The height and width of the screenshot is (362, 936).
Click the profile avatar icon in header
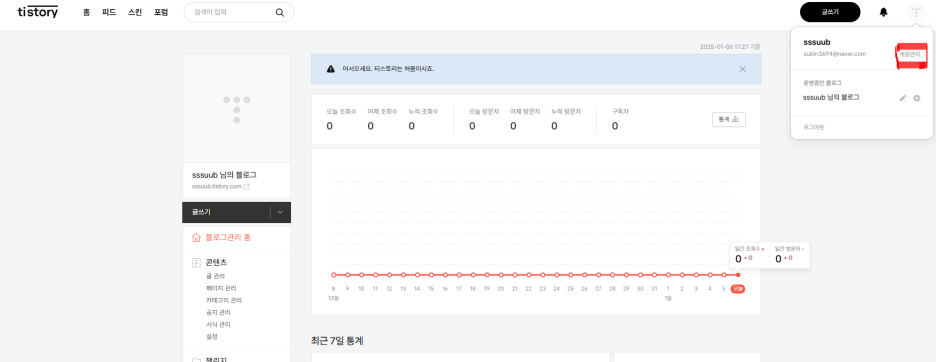tap(916, 12)
